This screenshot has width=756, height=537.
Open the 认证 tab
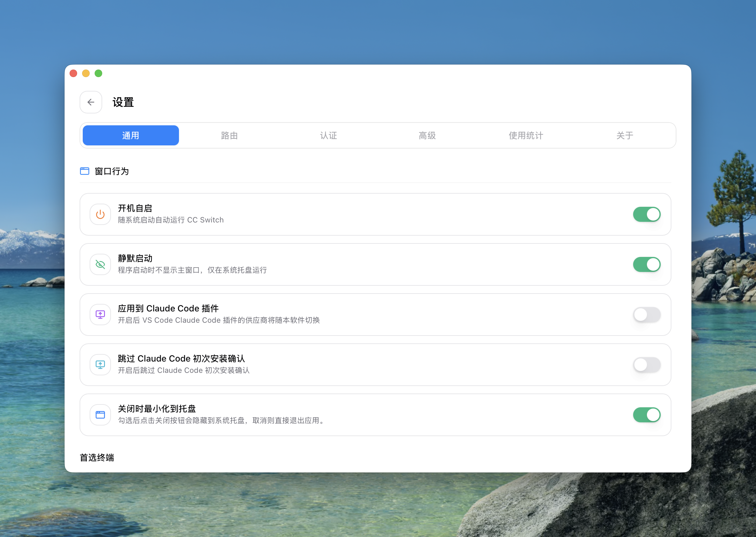point(328,135)
